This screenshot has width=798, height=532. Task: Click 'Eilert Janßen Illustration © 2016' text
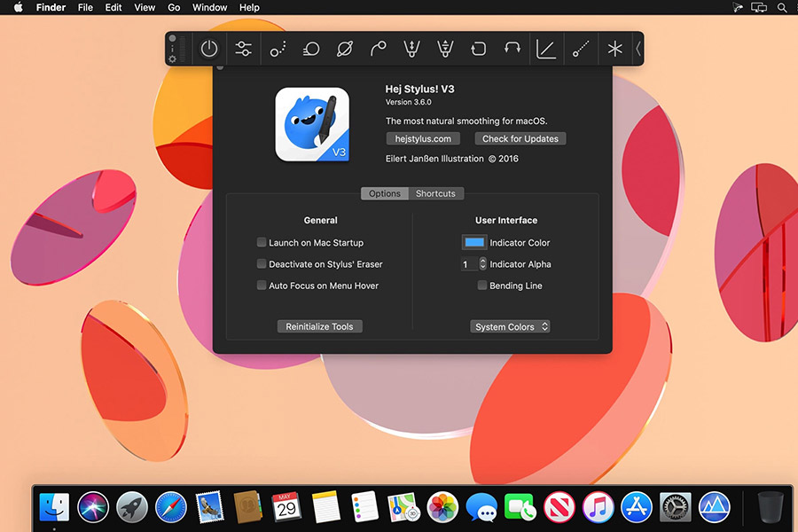452,159
